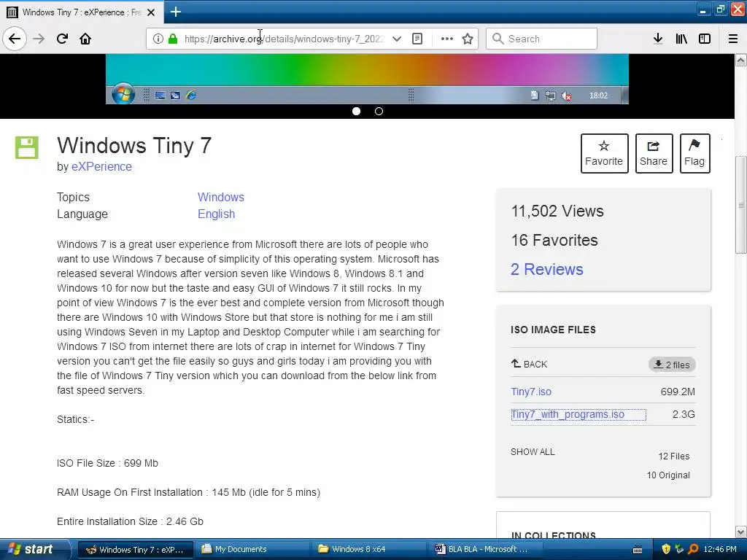This screenshot has height=560, width=747.
Task: Expand the address bar history dropdown
Action: [x=396, y=39]
